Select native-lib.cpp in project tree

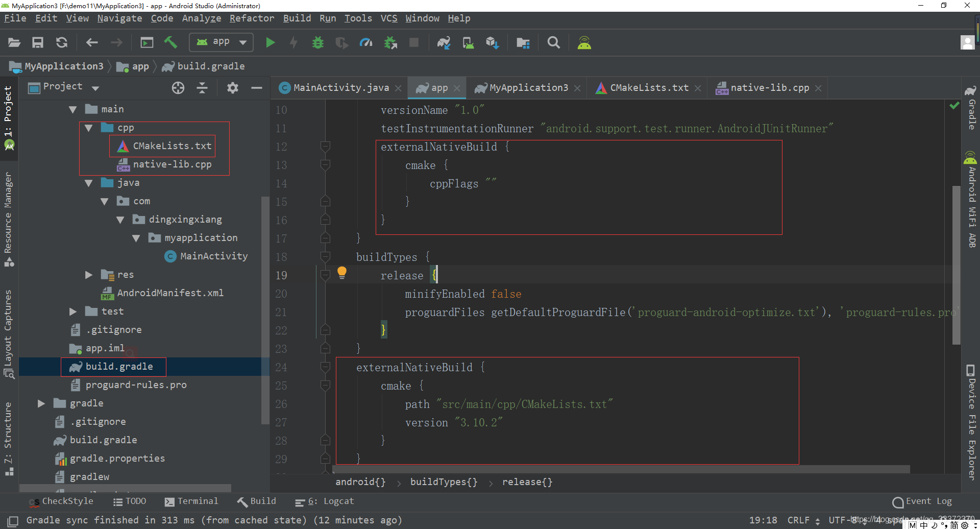pos(172,164)
